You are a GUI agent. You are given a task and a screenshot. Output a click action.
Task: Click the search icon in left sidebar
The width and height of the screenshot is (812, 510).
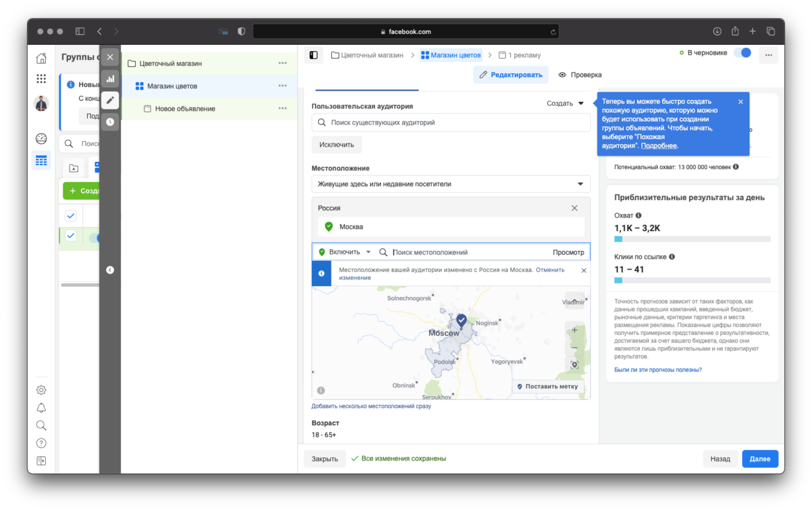pos(42,425)
